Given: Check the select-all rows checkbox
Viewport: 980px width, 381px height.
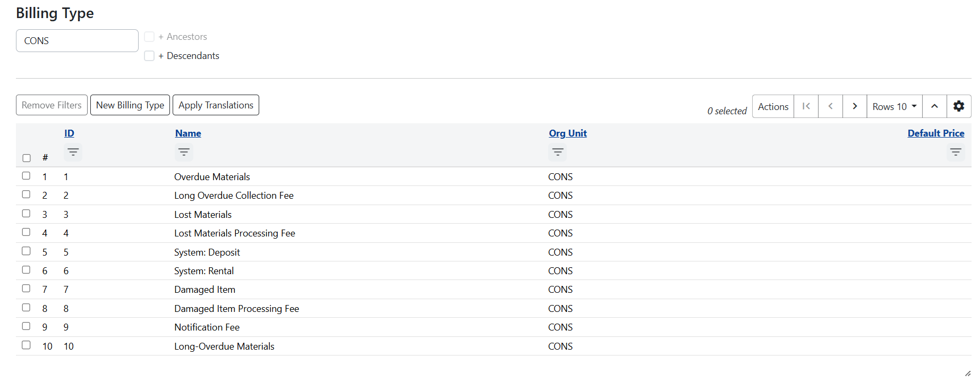Looking at the screenshot, I should (27, 158).
